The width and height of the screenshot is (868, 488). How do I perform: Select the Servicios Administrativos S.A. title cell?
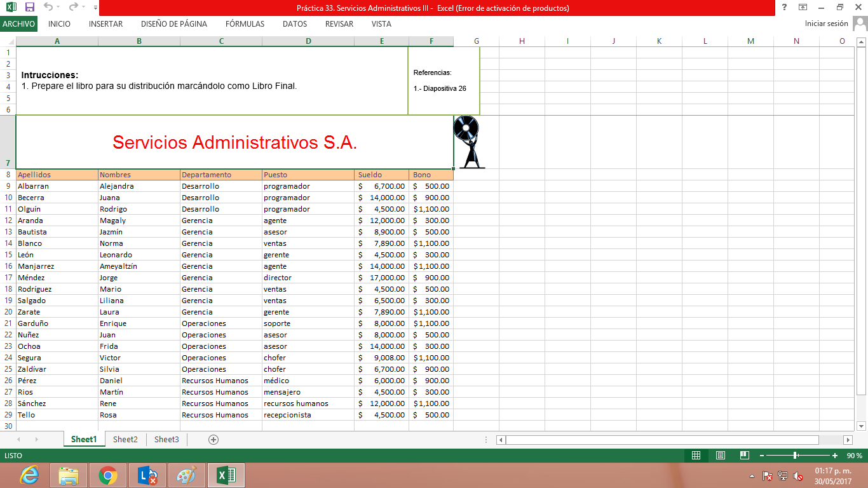point(234,142)
